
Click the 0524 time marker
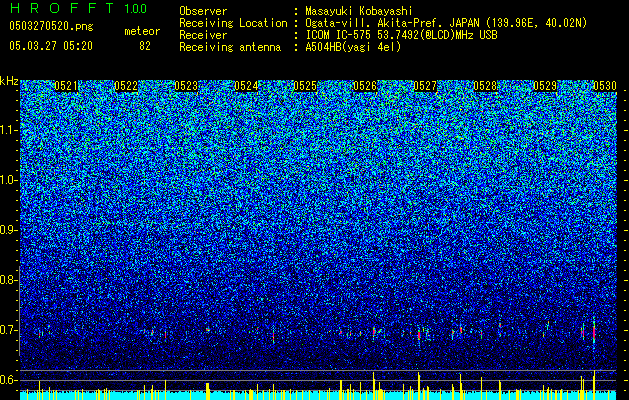[246, 86]
